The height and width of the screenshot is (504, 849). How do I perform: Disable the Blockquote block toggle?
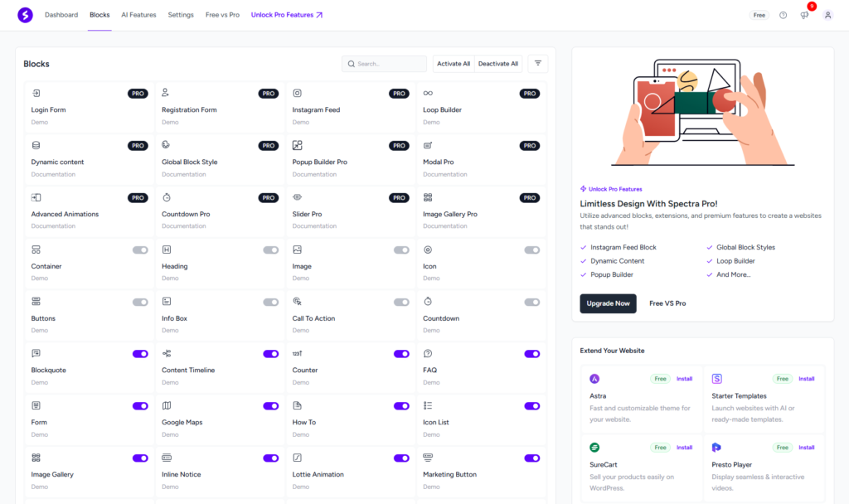(140, 354)
